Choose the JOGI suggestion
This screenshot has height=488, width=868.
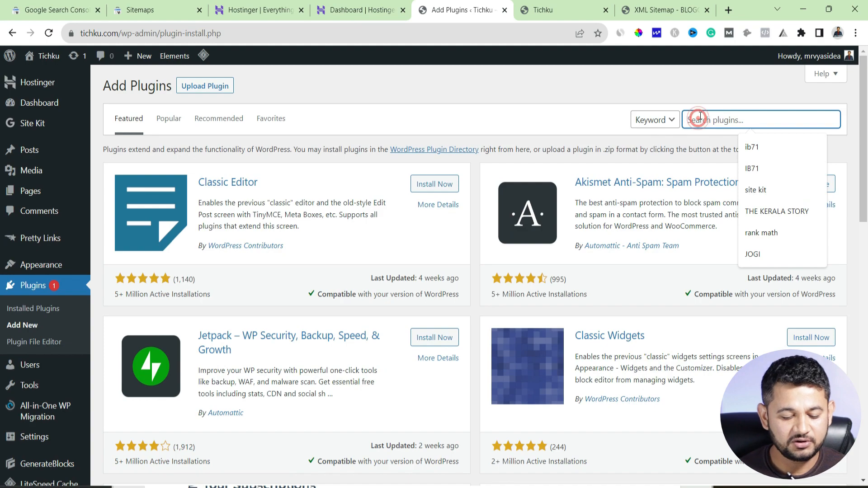click(783, 254)
